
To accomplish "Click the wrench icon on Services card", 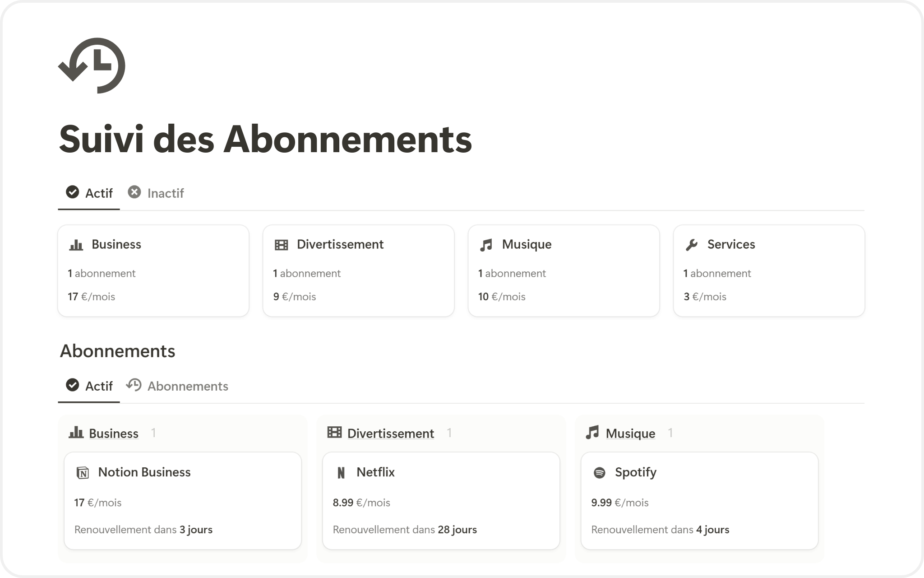I will tap(691, 245).
